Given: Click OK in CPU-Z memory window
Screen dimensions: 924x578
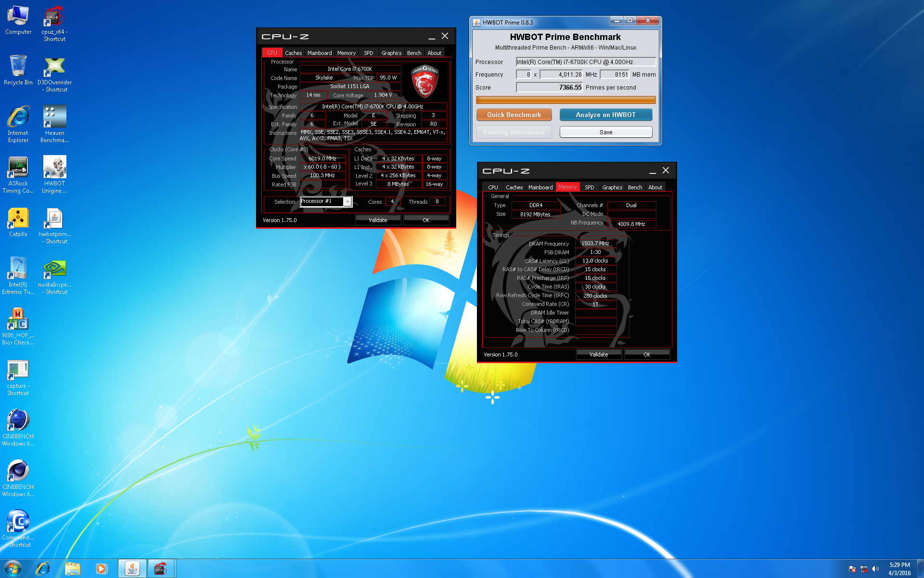Looking at the screenshot, I should [x=647, y=355].
